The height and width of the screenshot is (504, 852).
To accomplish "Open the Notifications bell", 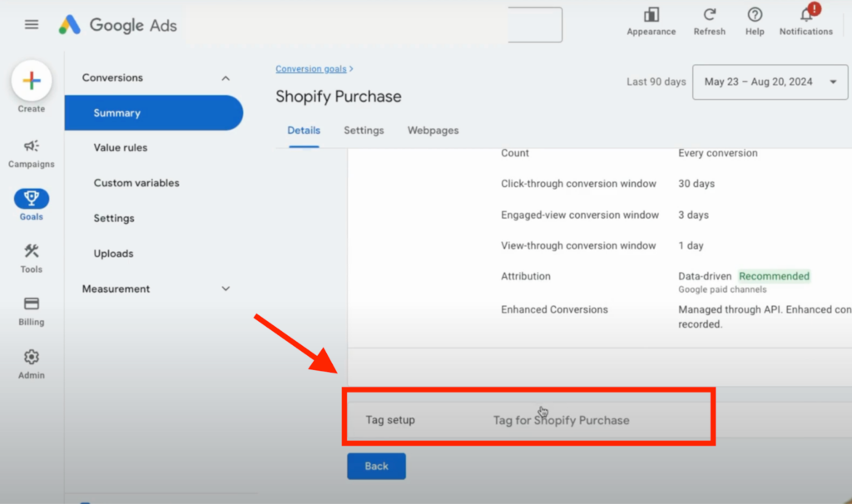I will 806,15.
